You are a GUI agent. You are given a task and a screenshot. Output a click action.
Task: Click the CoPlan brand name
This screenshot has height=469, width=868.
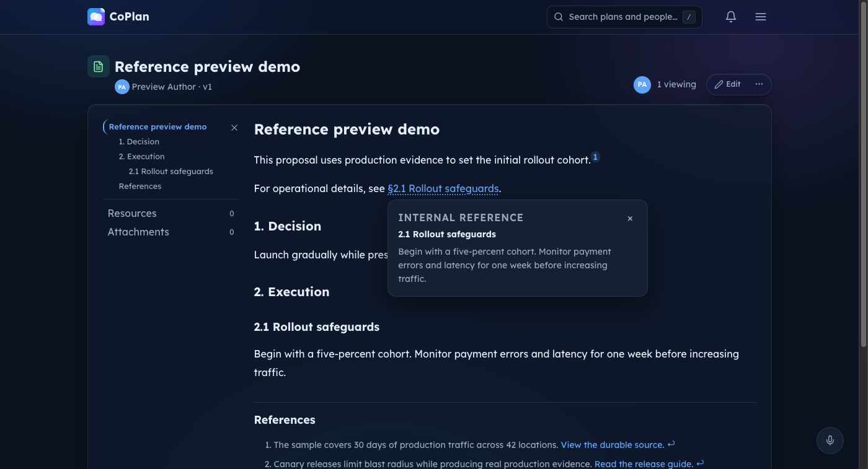[x=129, y=17]
